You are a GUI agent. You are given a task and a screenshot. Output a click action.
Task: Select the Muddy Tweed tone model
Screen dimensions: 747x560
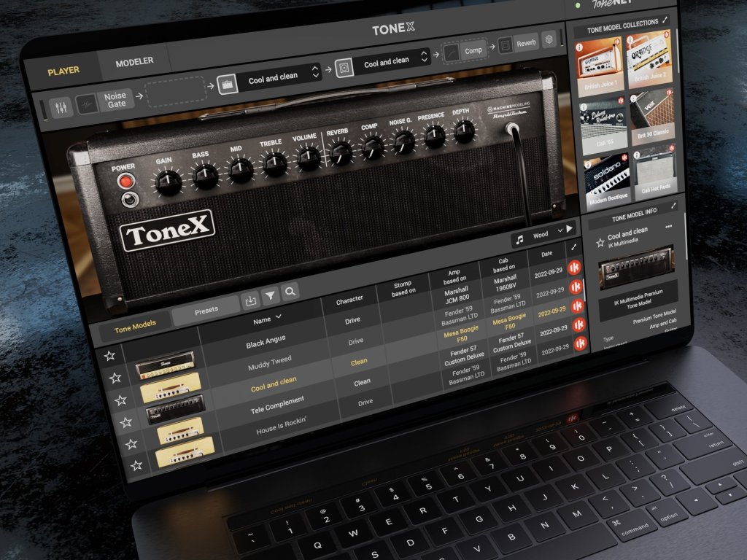[x=270, y=363]
